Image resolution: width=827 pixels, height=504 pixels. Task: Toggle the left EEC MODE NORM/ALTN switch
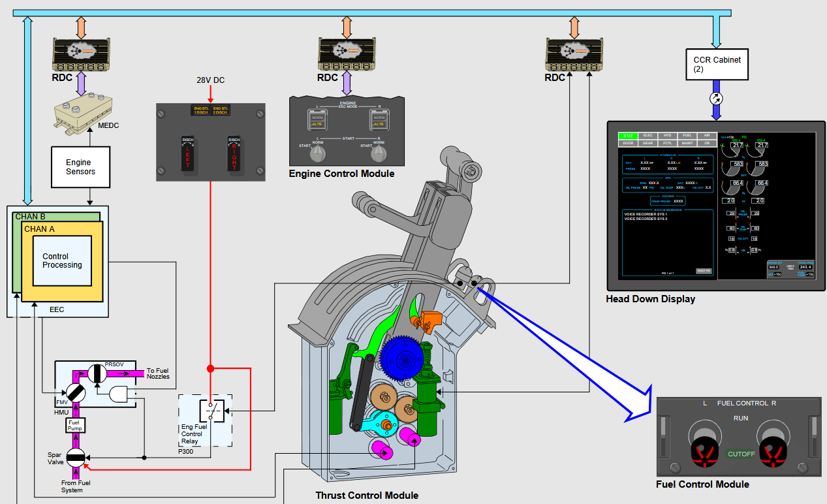tap(317, 121)
